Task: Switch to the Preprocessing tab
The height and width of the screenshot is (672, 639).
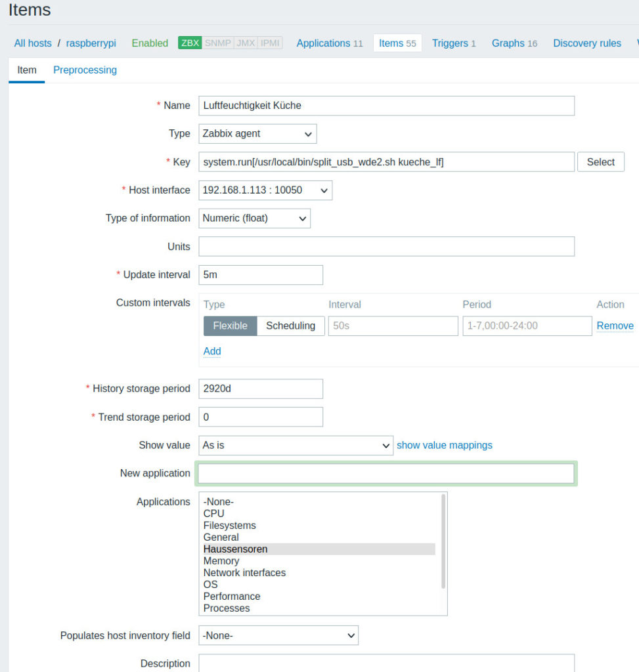Action: 85,70
